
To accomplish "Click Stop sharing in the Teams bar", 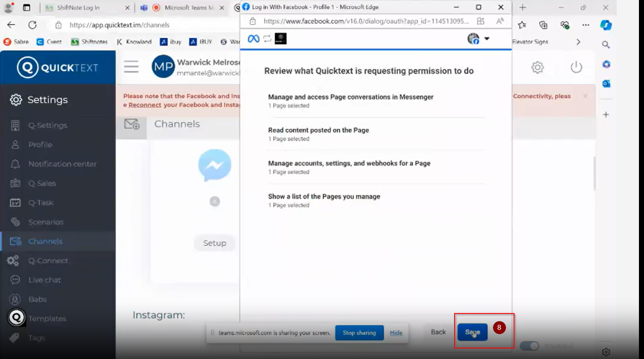I will point(359,333).
